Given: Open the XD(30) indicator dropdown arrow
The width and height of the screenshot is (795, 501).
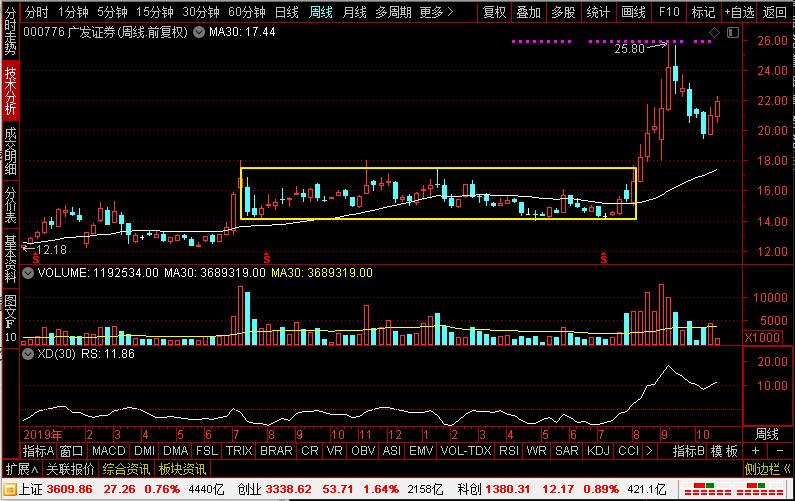Looking at the screenshot, I should pos(28,354).
